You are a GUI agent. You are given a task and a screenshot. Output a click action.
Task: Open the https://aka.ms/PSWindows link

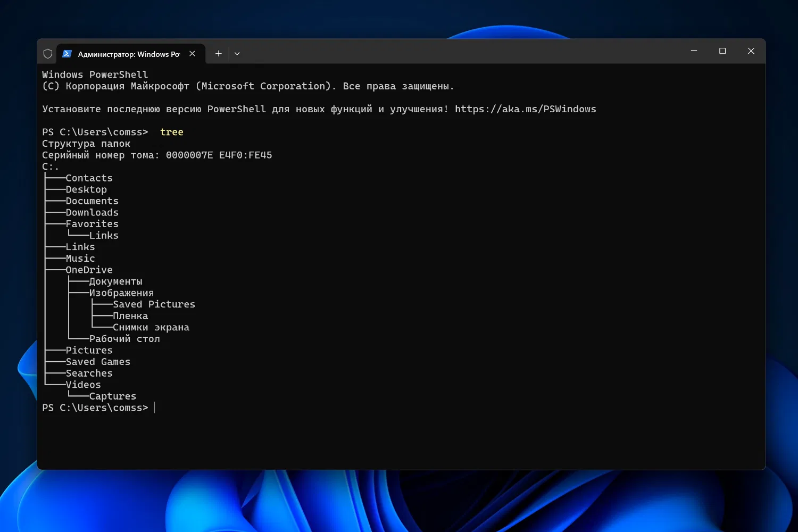(526, 109)
